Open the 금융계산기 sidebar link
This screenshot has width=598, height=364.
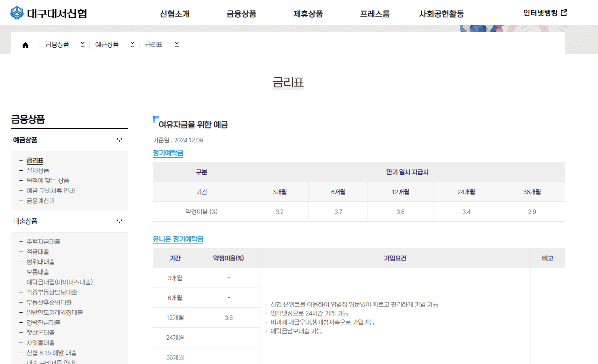[41, 201]
